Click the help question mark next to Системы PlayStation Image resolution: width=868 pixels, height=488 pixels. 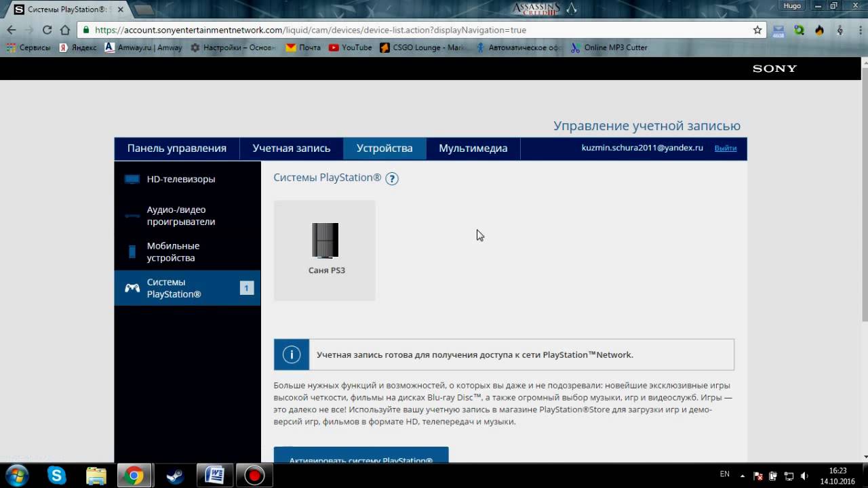392,179
